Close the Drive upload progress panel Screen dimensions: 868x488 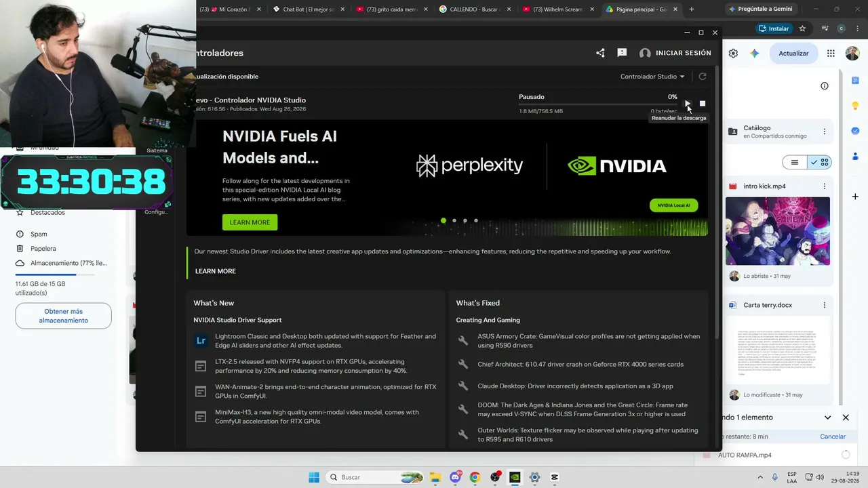tap(846, 418)
